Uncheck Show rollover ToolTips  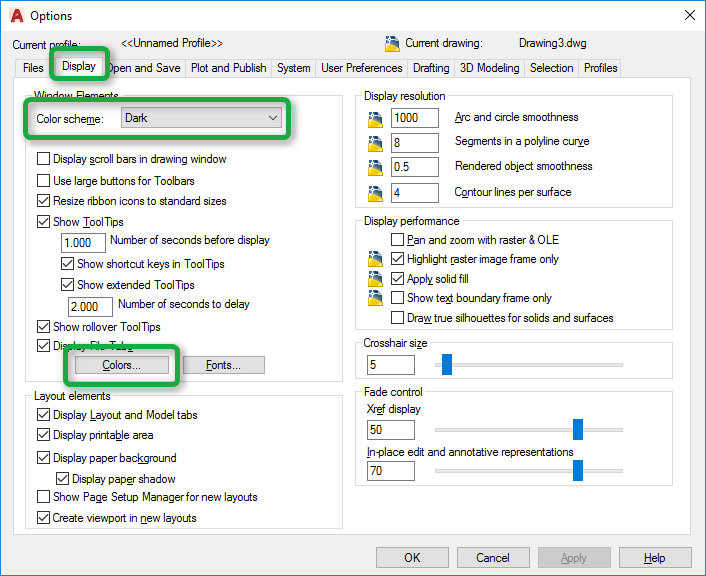point(43,327)
